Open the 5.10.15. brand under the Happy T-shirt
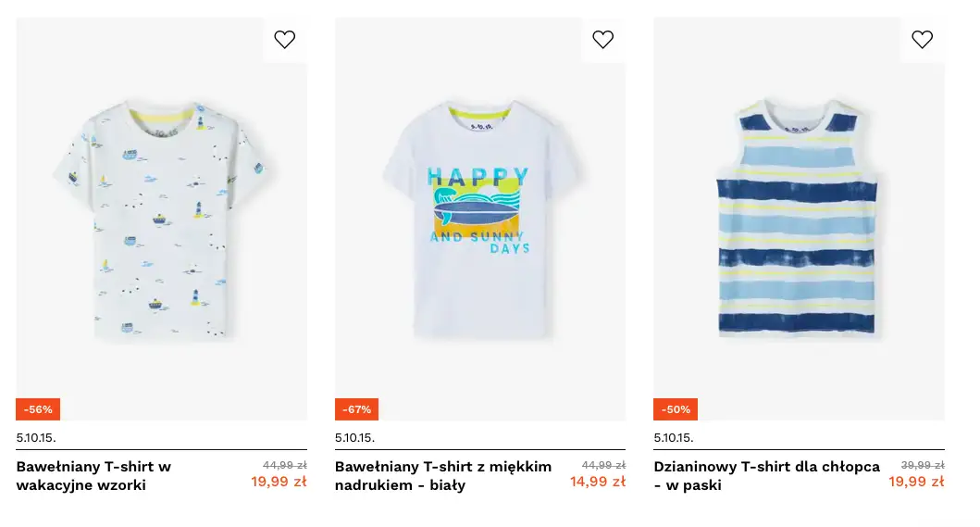The width and height of the screenshot is (980, 527). pyautogui.click(x=354, y=438)
